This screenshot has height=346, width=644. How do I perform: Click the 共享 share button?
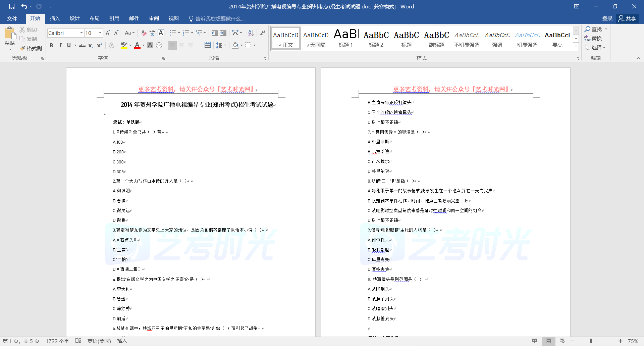pyautogui.click(x=627, y=18)
